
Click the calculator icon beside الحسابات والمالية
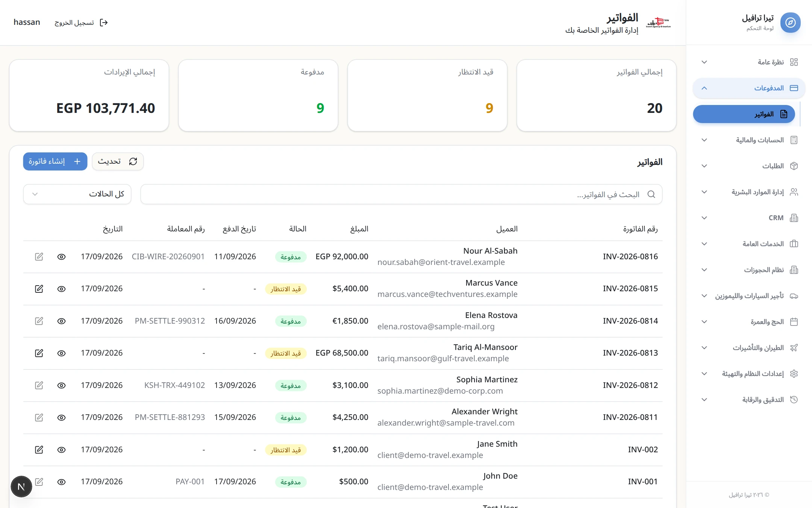pos(794,140)
